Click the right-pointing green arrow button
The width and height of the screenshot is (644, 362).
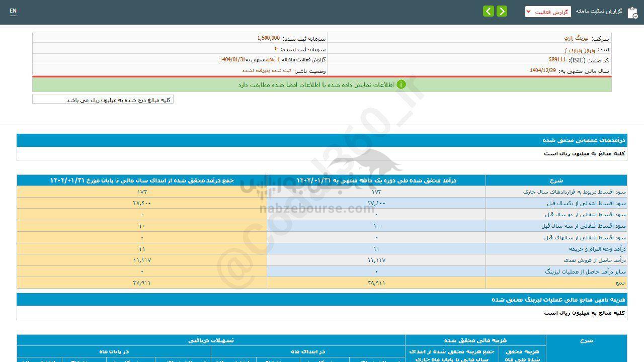pyautogui.click(x=502, y=11)
